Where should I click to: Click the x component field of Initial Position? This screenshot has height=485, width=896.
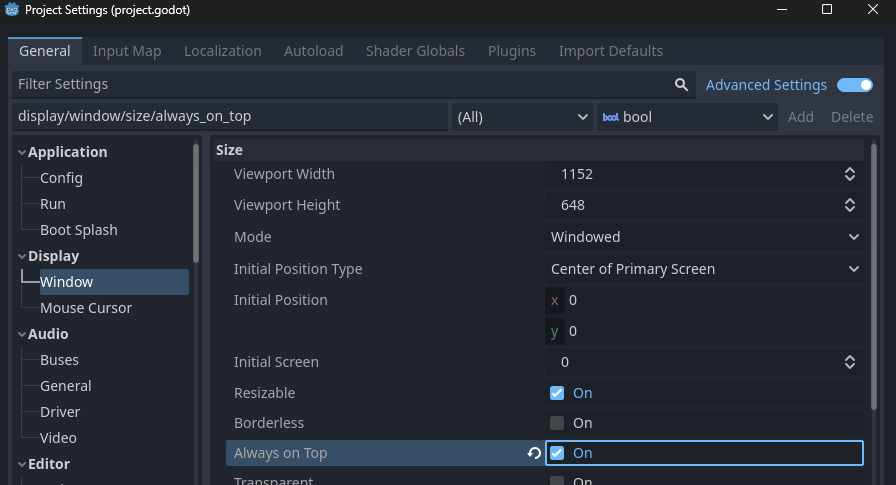[x=704, y=300]
